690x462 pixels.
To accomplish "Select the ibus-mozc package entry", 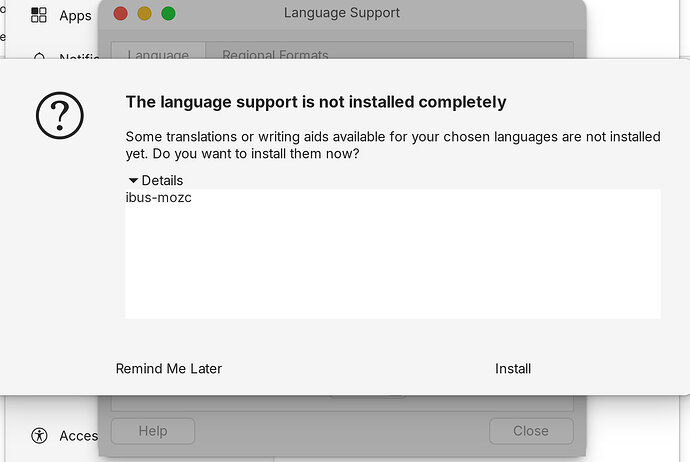I will pos(158,198).
